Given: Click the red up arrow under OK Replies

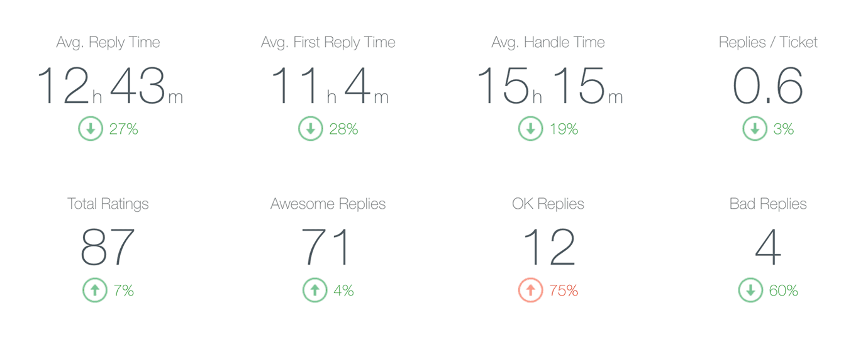Looking at the screenshot, I should tap(530, 290).
